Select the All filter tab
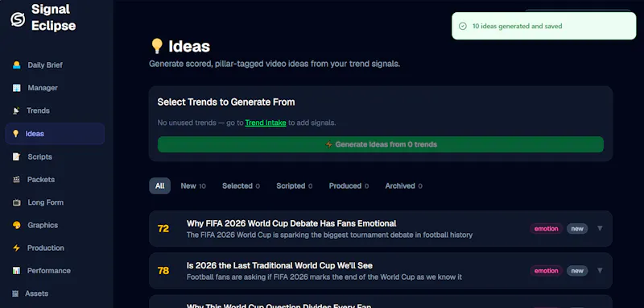 tap(159, 186)
